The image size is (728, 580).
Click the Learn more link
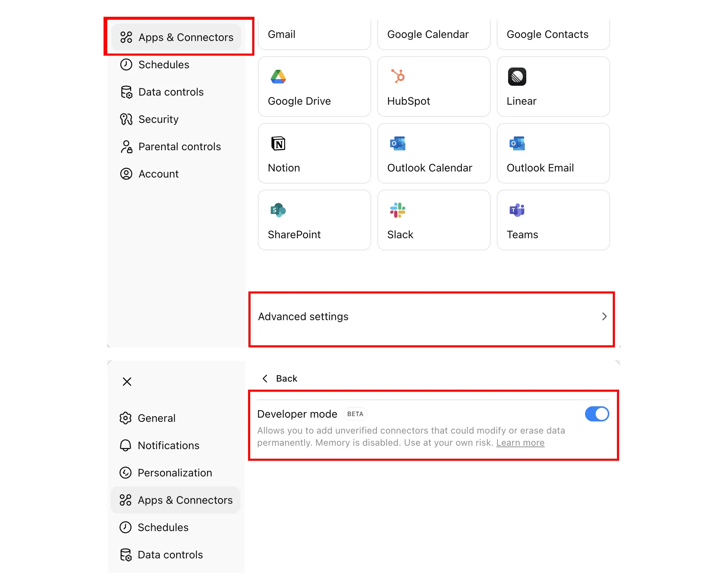520,442
